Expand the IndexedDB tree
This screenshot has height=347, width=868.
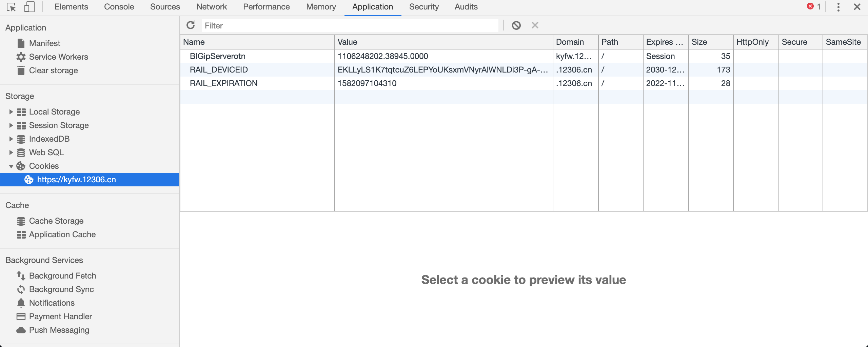[11, 139]
